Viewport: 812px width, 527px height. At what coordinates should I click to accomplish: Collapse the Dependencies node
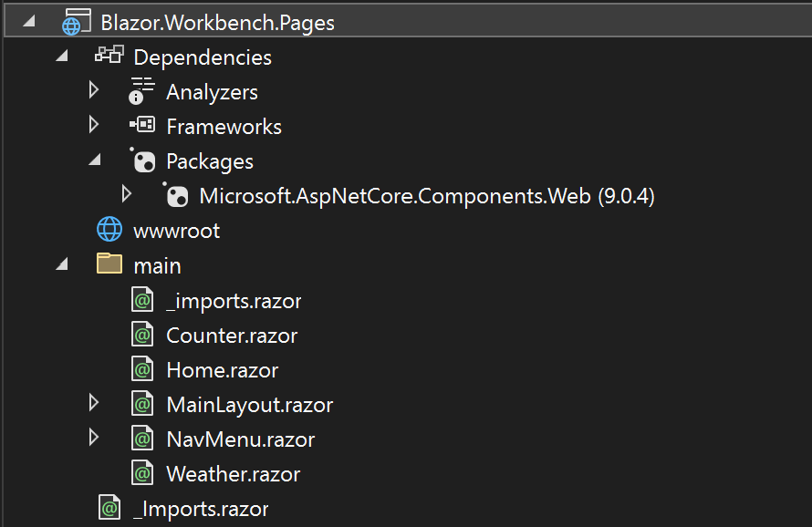(62, 56)
